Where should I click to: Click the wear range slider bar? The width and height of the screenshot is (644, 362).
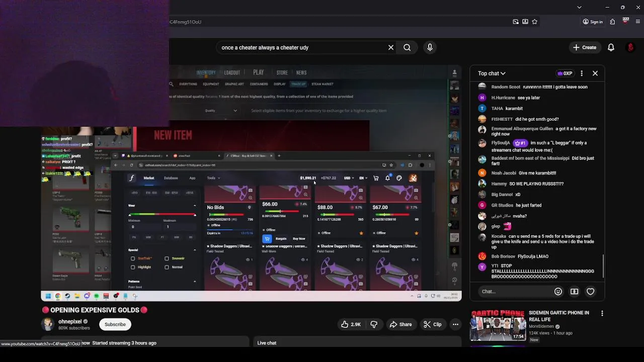tap(162, 215)
